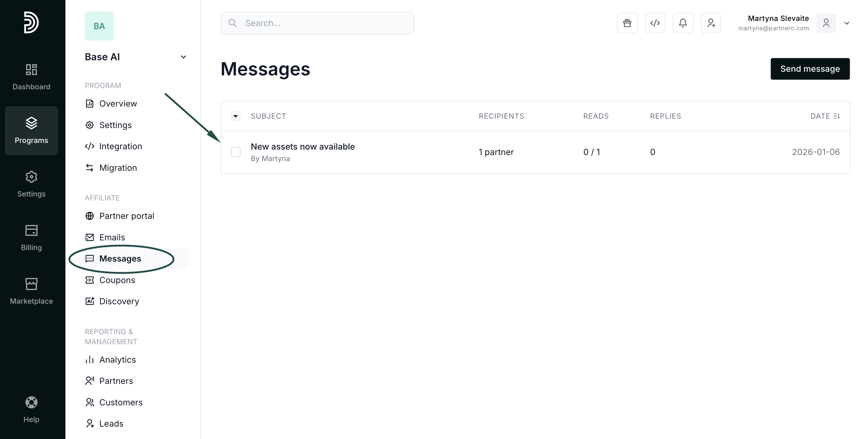
Task: Open Partner portal menu item
Action: click(x=126, y=216)
